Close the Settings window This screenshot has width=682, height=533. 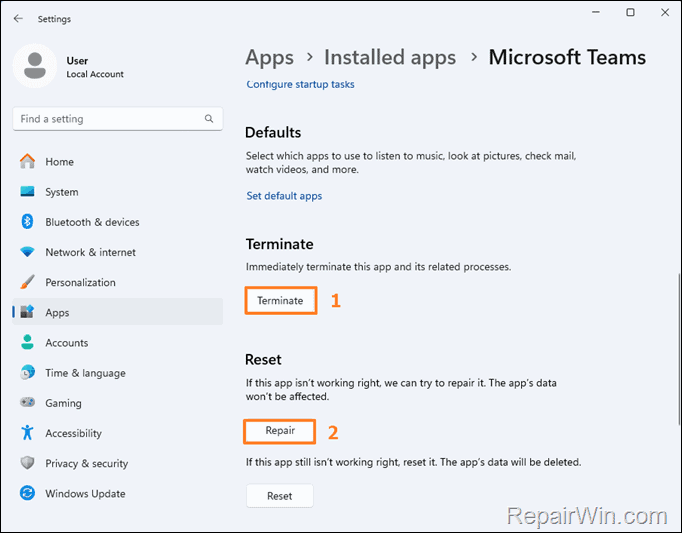pyautogui.click(x=665, y=12)
